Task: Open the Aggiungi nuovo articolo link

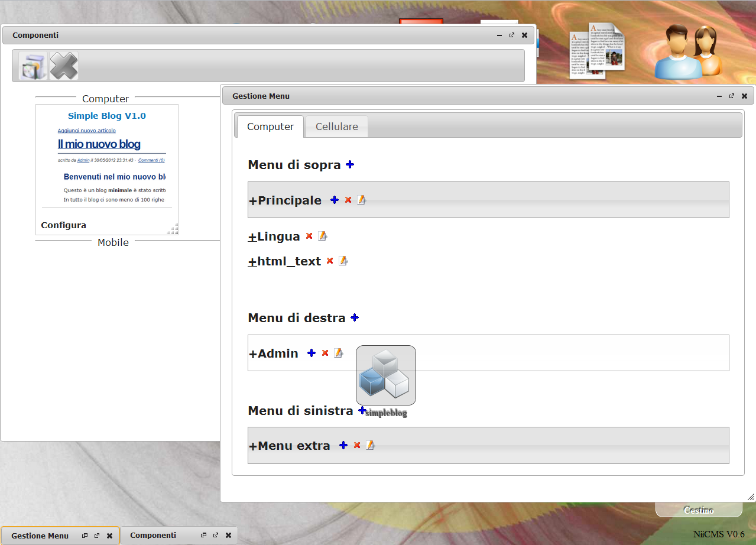Action: (x=87, y=130)
